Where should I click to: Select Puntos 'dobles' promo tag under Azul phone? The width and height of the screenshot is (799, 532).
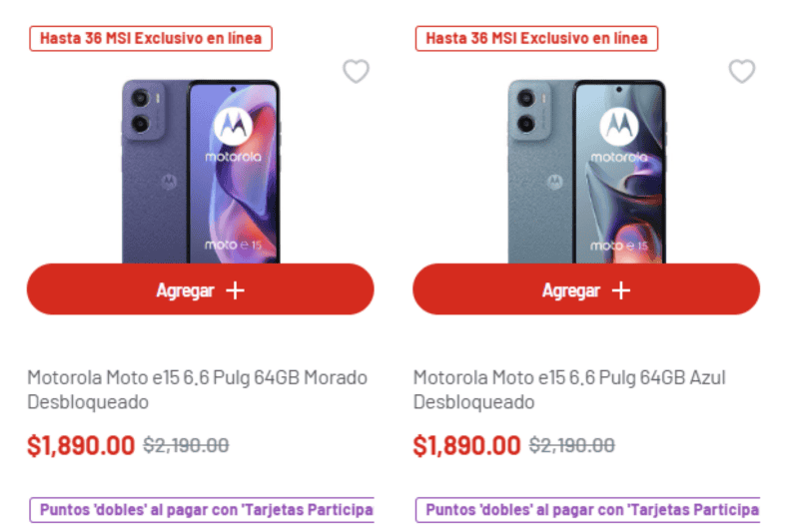(x=588, y=510)
